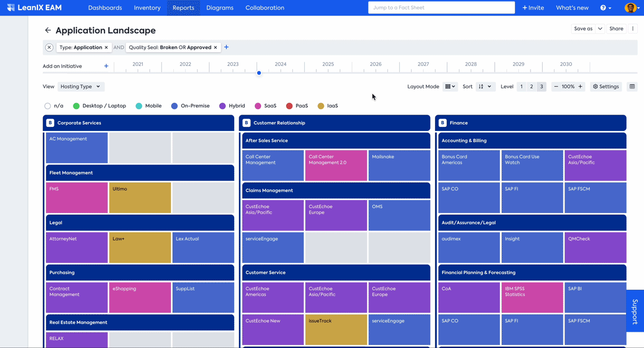The image size is (644, 348).
Task: Open the Layout Mode grid dropdown
Action: pos(450,87)
